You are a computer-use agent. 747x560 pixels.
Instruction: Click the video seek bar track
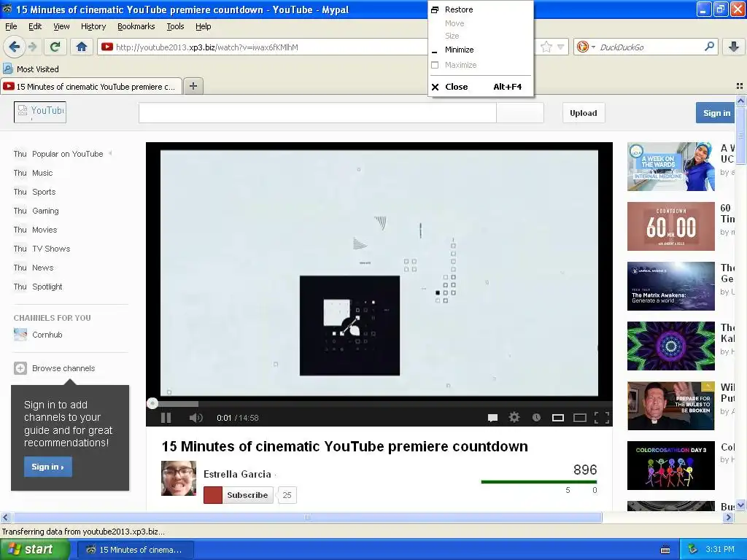379,404
